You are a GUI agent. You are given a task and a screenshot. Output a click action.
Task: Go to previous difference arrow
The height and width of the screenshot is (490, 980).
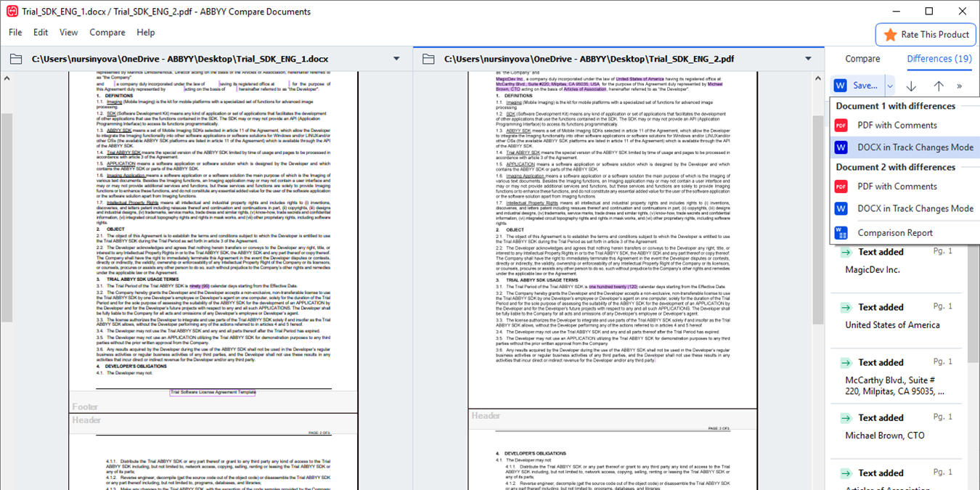pos(939,86)
